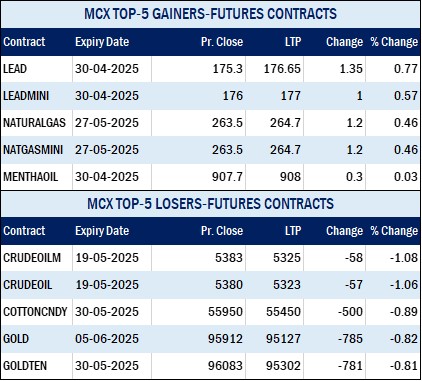
Task: Select the COTTONCNDY contract cell
Action: 35,312
